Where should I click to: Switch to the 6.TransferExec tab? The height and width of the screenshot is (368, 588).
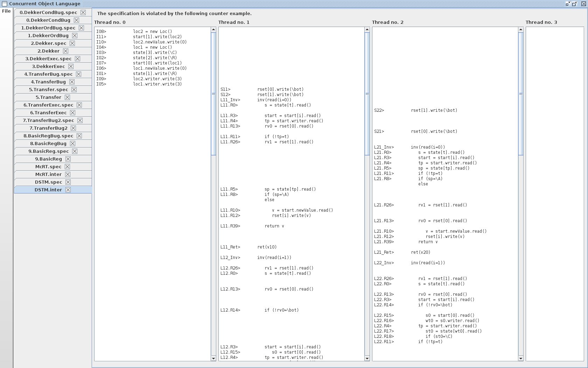pyautogui.click(x=53, y=113)
